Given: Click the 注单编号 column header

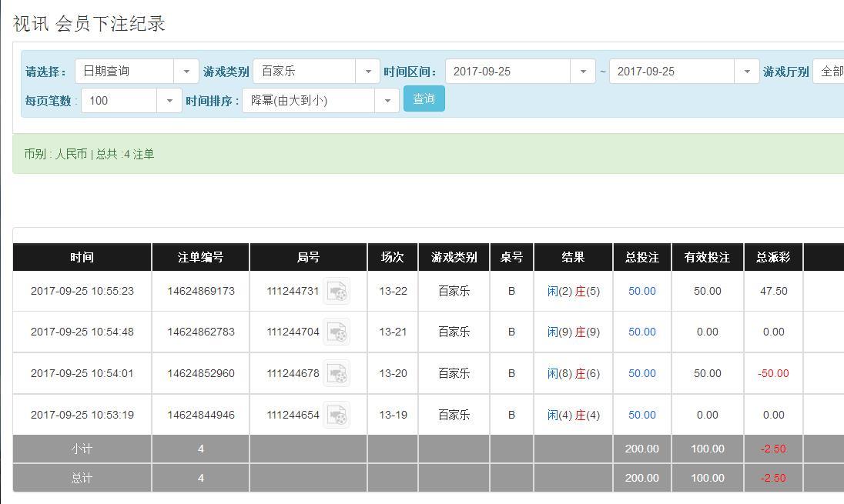Looking at the screenshot, I should (200, 257).
